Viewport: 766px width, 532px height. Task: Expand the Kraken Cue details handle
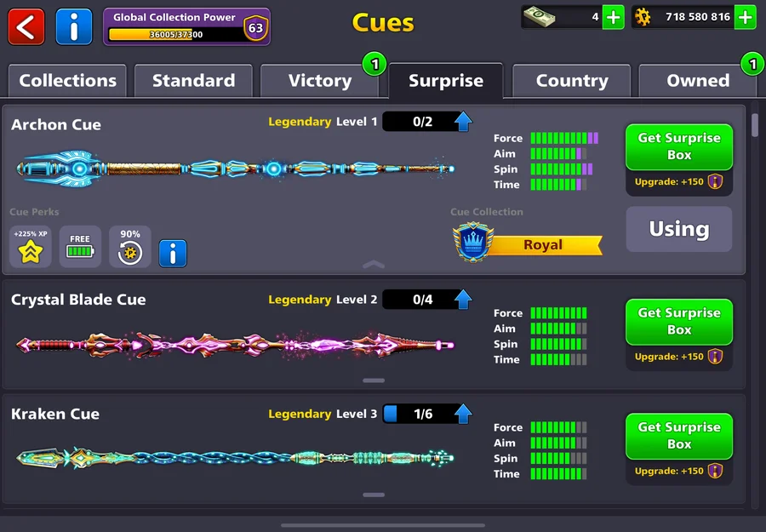coord(374,495)
